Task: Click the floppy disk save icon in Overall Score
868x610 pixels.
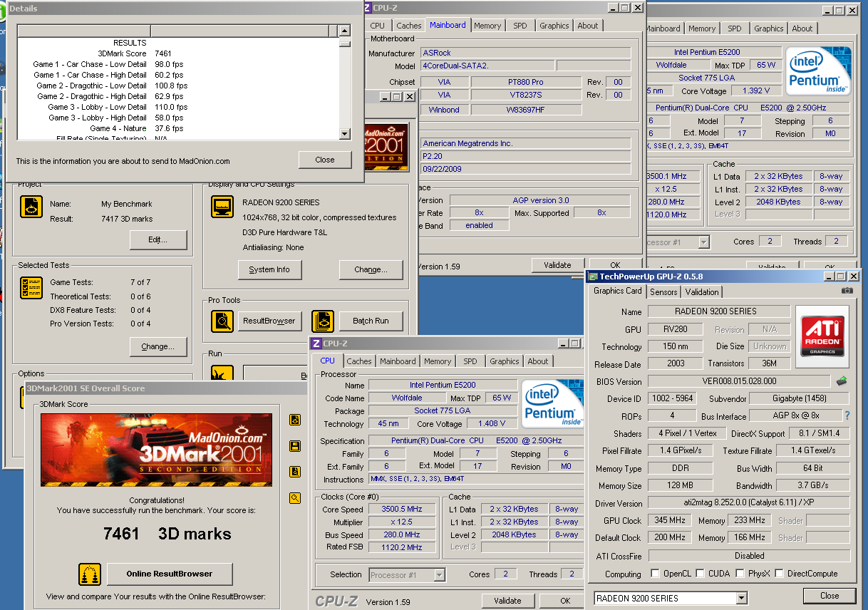Action: [x=295, y=446]
